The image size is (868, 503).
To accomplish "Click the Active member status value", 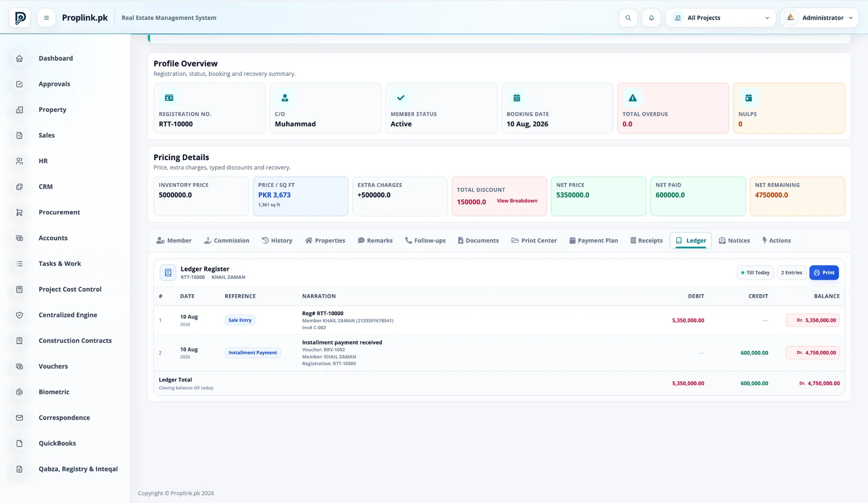I will coord(401,124).
